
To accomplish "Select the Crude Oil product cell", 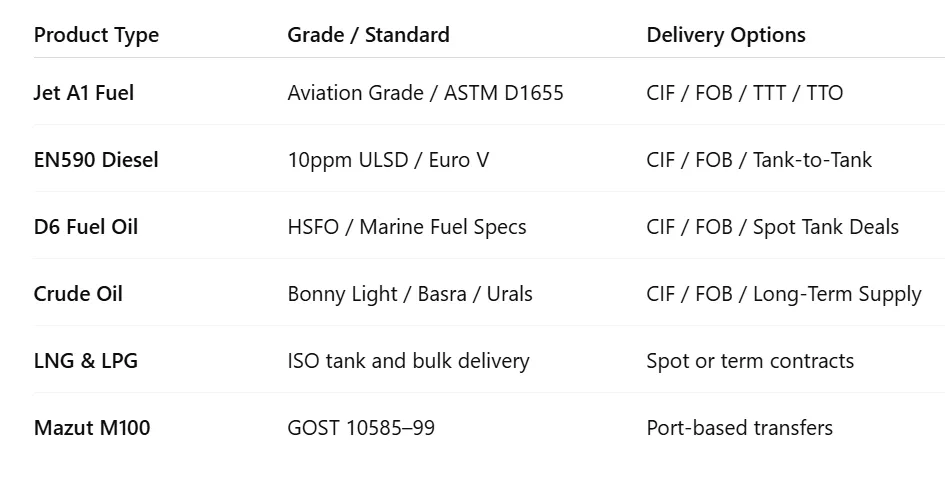I will coord(78,294).
